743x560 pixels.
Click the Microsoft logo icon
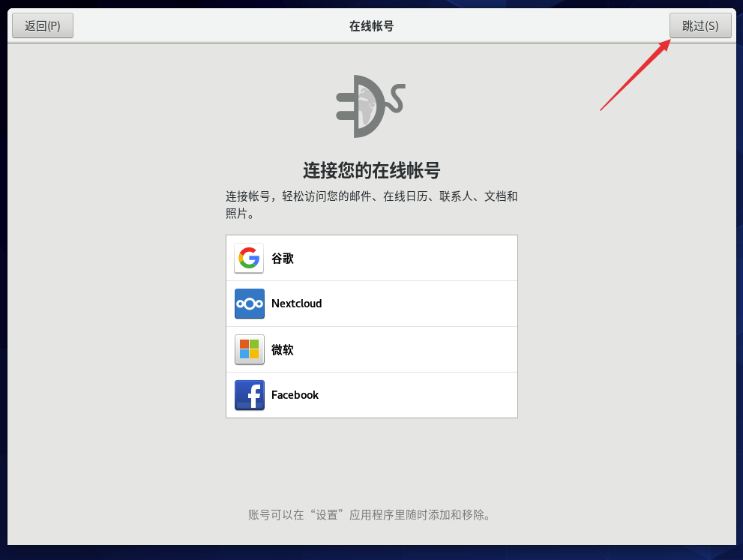[249, 349]
